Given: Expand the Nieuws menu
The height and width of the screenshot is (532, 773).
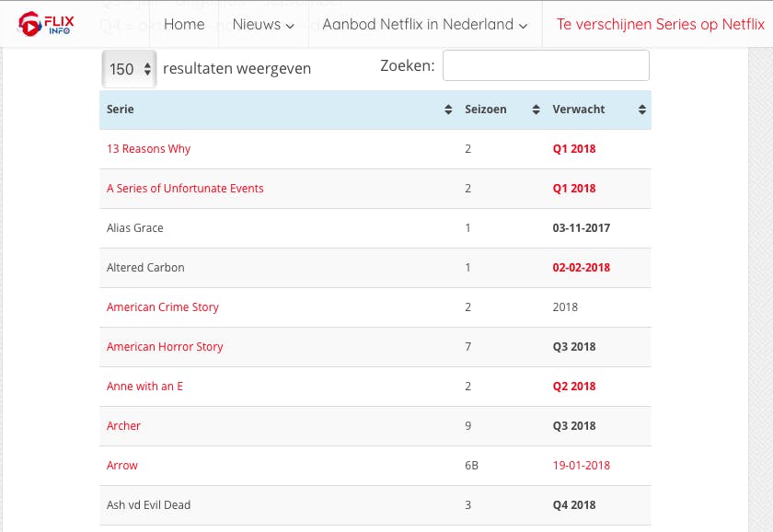Looking at the screenshot, I should [x=263, y=25].
